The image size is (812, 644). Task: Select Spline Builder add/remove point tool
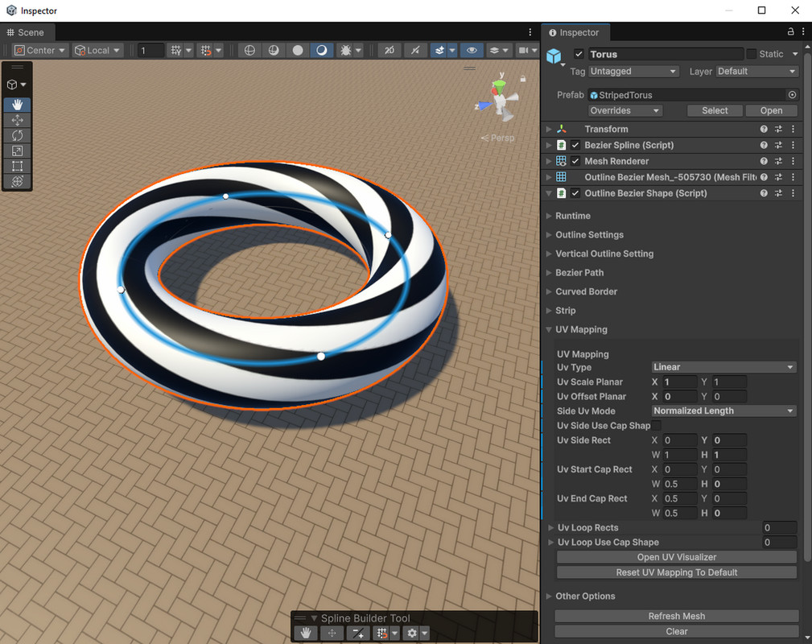tap(357, 633)
